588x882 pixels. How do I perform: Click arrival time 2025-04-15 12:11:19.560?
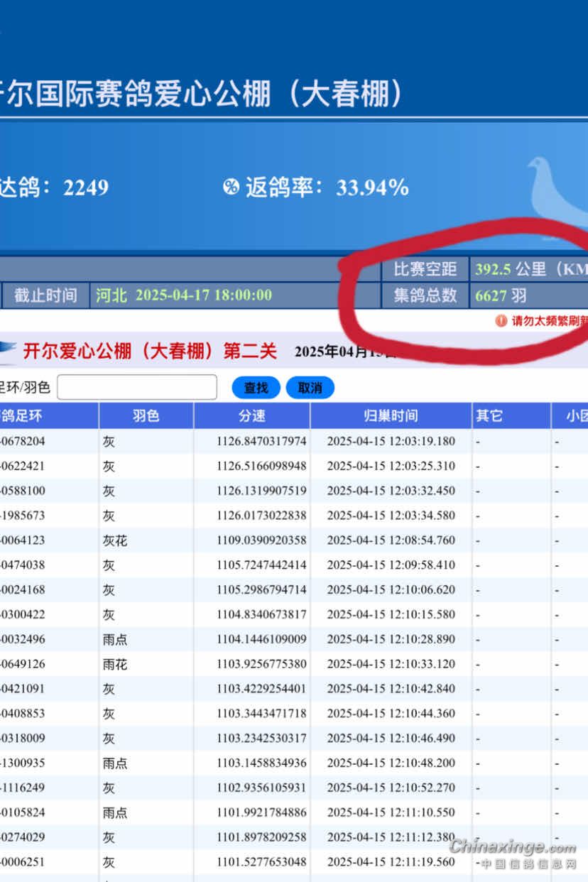pyautogui.click(x=391, y=862)
